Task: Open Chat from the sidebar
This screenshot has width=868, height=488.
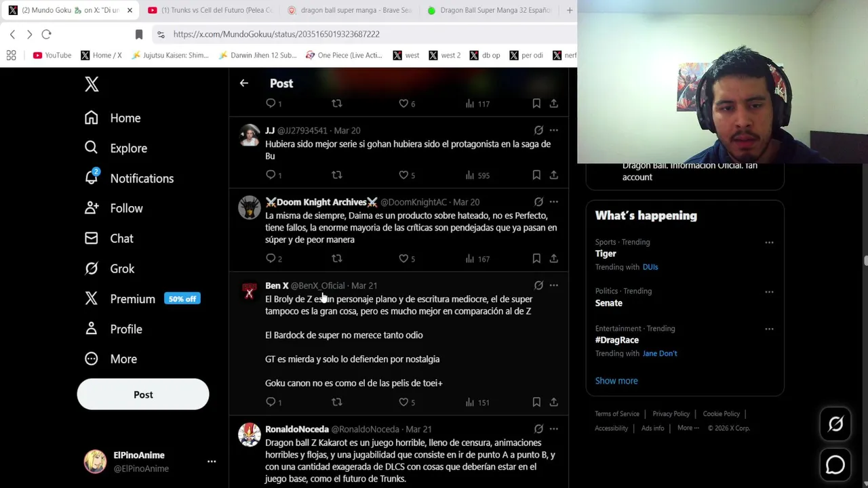Action: tap(108, 239)
